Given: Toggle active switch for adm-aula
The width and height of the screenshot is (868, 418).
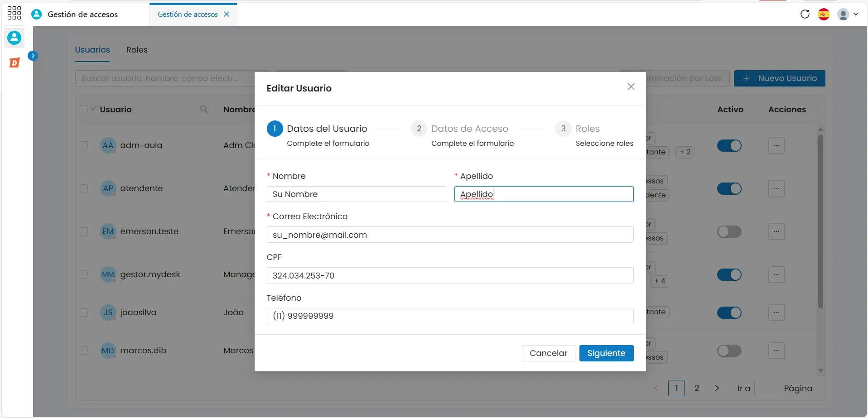Looking at the screenshot, I should point(729,145).
